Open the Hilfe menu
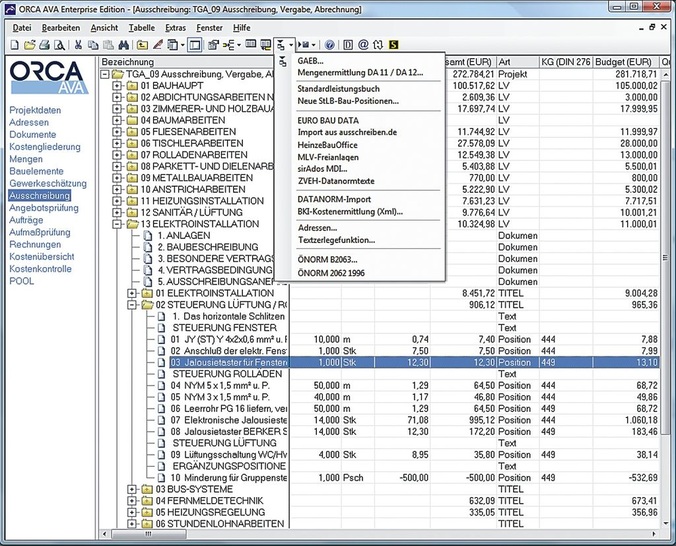The image size is (676, 546). 241,28
